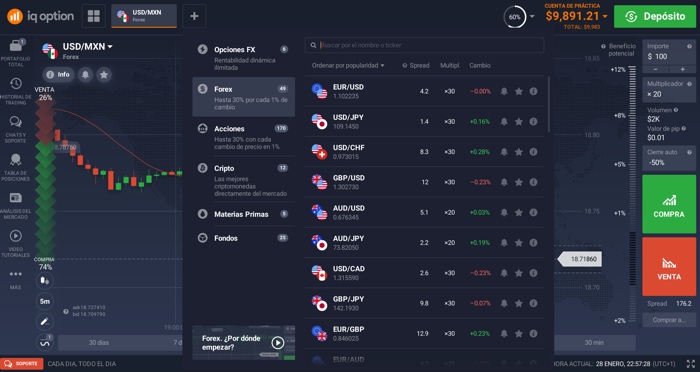Open the Soporte chat button
The width and height of the screenshot is (700, 372).
pyautogui.click(x=22, y=364)
